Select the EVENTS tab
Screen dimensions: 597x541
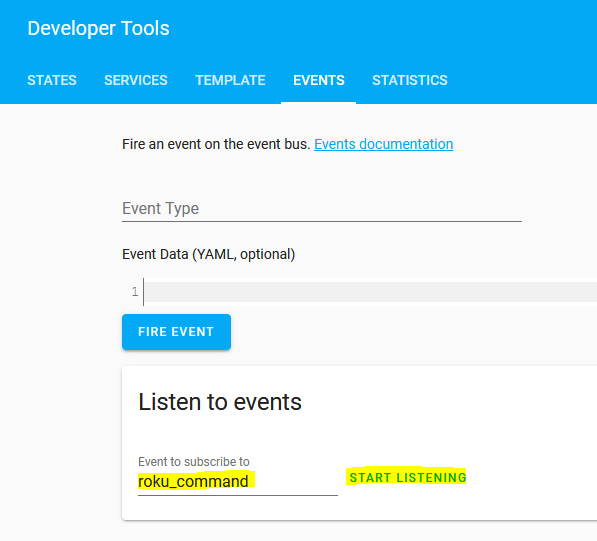click(x=319, y=80)
